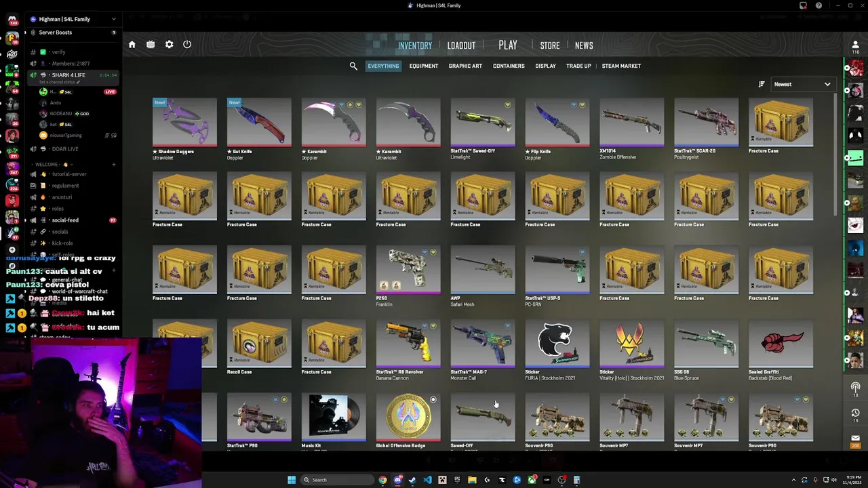Open the NEWS tab
Screen dimensions: 868x488
(584, 45)
